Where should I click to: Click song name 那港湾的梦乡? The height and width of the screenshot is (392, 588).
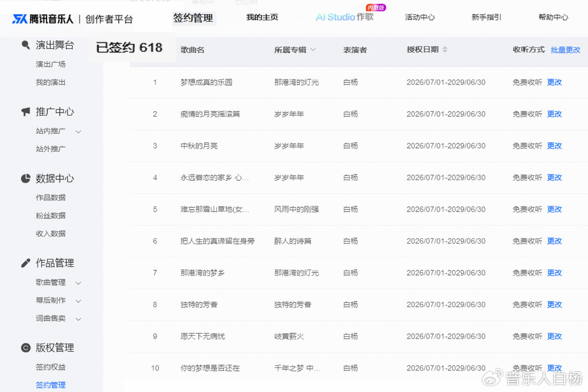[x=202, y=273]
